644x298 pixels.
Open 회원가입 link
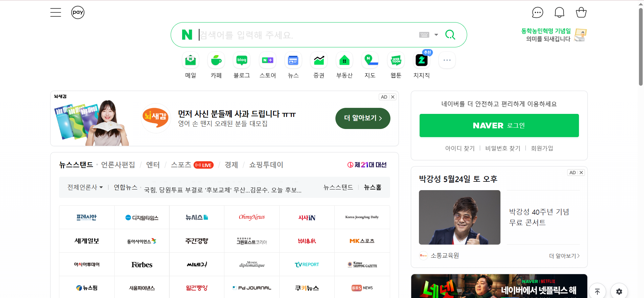(x=542, y=148)
